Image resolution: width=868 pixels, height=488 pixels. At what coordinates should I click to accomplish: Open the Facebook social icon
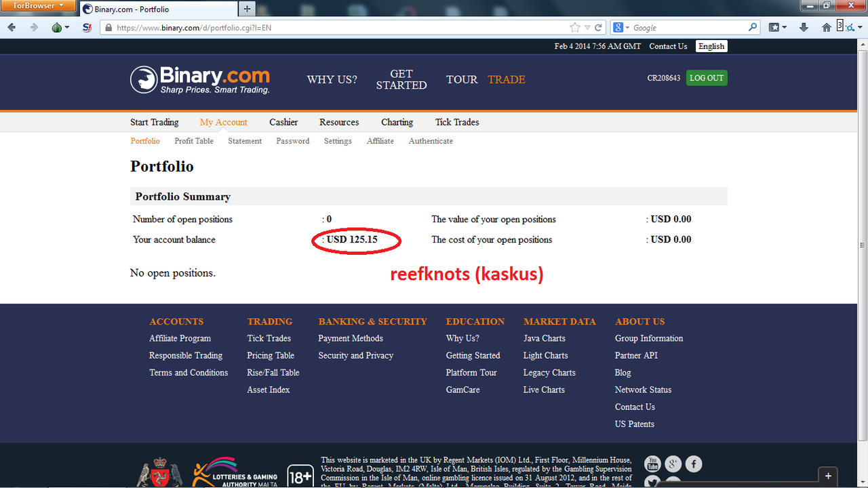[694, 464]
